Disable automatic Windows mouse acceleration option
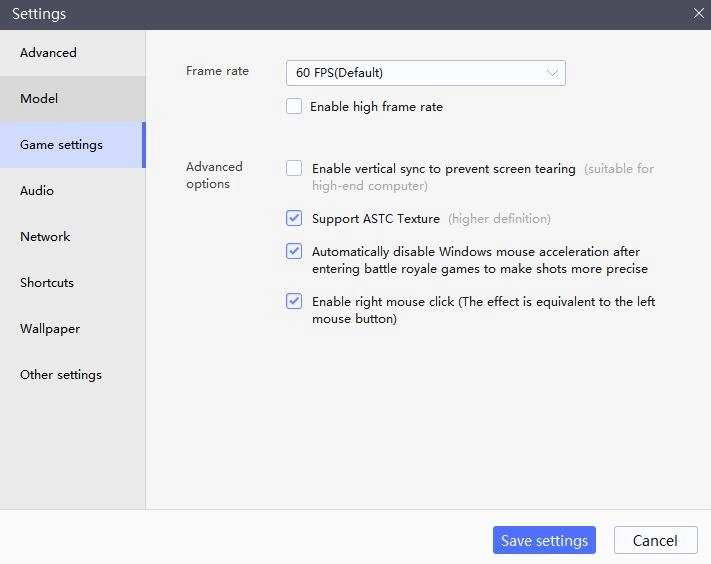 pyautogui.click(x=294, y=251)
